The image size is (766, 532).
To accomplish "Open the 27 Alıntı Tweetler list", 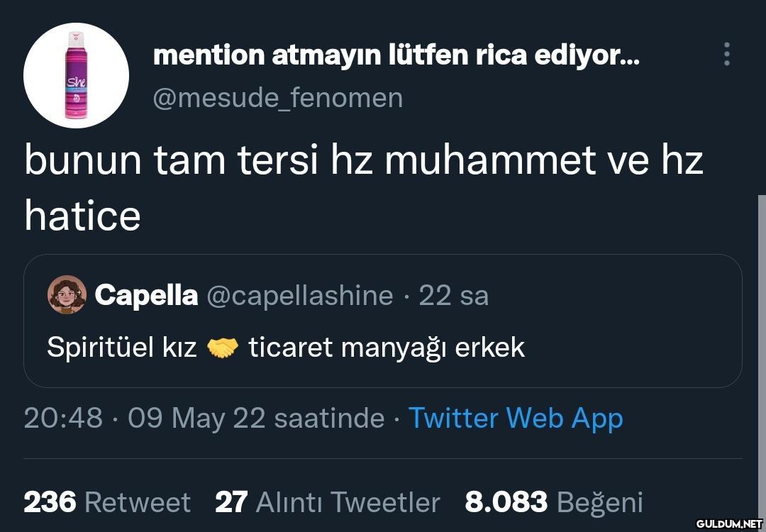I will pyautogui.click(x=327, y=502).
